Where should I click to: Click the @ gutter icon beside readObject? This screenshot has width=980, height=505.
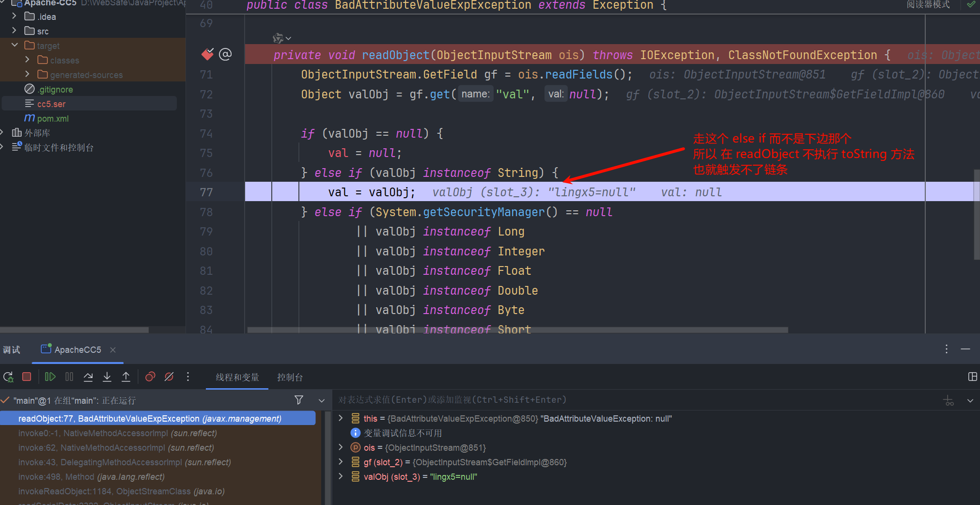pyautogui.click(x=225, y=54)
